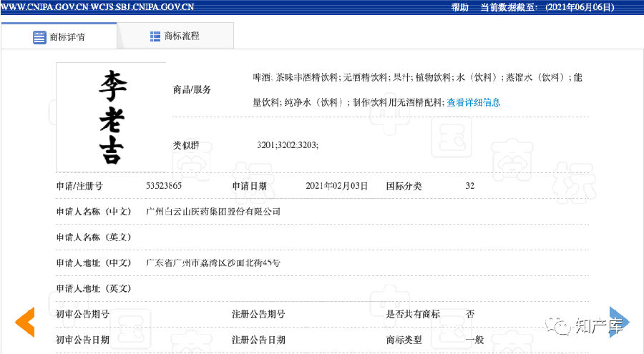Click the 商标类型 value 一般
This screenshot has width=644, height=354.
click(474, 340)
